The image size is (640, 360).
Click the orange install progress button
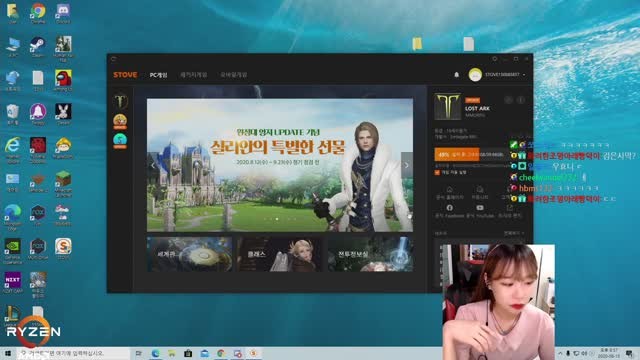click(470, 155)
